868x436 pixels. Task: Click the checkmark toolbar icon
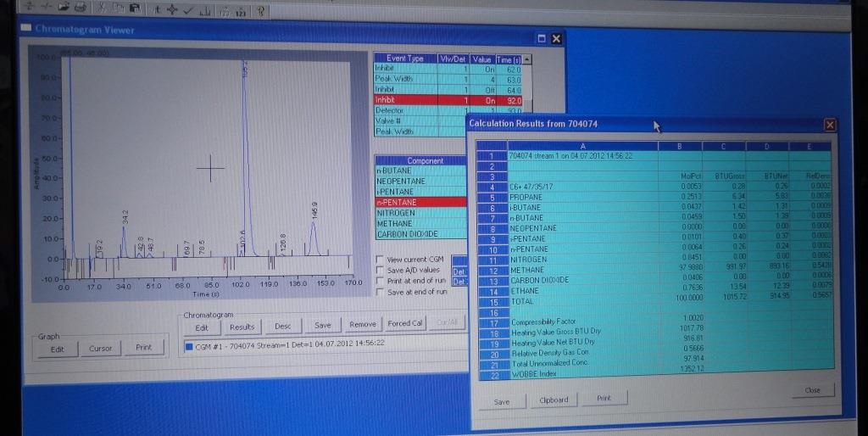[x=188, y=9]
